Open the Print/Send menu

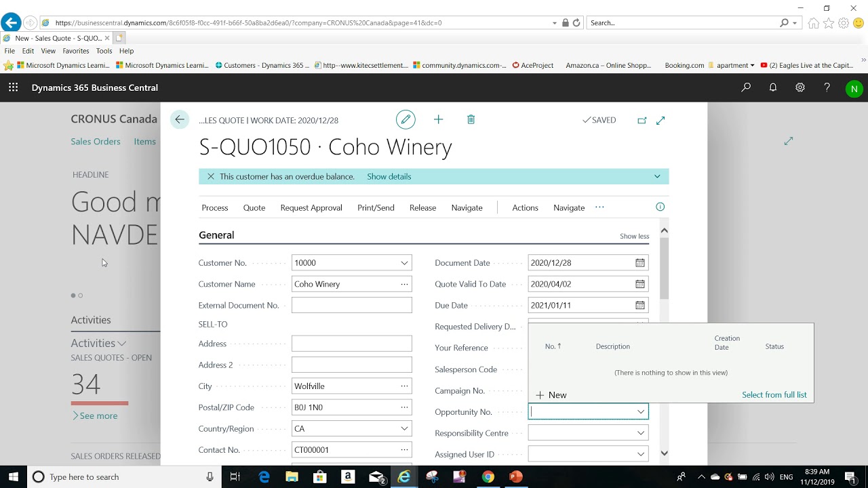point(376,207)
